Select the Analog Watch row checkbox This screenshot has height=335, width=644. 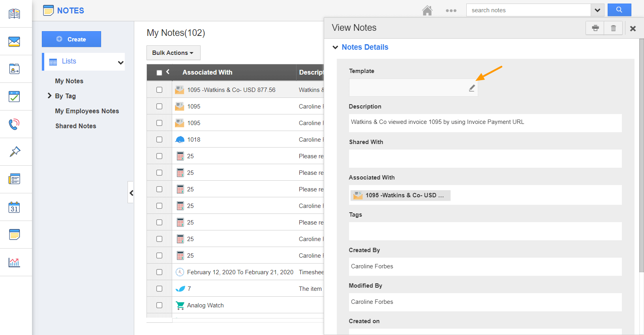coord(159,305)
